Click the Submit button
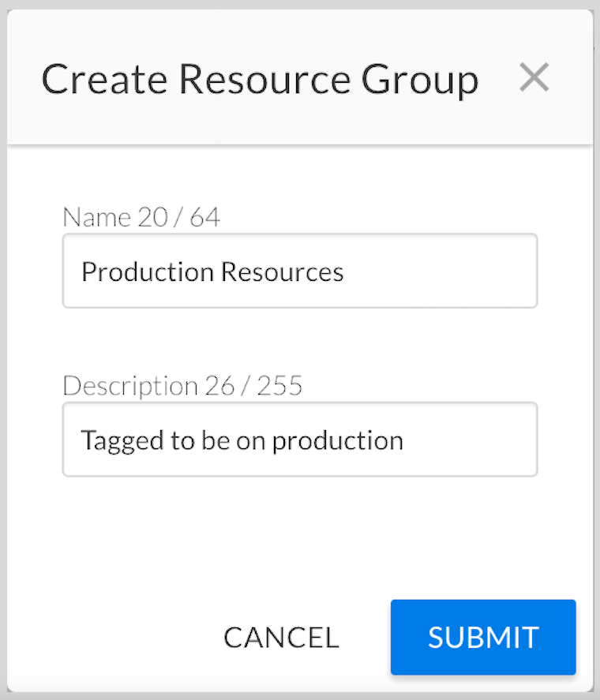 pos(483,637)
